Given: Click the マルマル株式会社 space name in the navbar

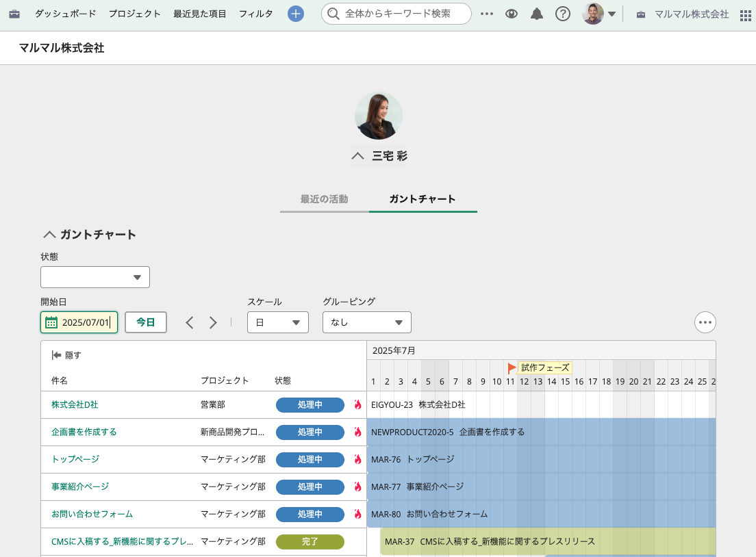Looking at the screenshot, I should click(x=692, y=14).
